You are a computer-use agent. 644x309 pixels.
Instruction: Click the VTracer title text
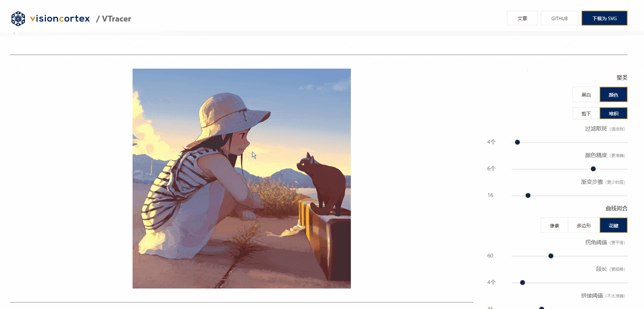[117, 19]
